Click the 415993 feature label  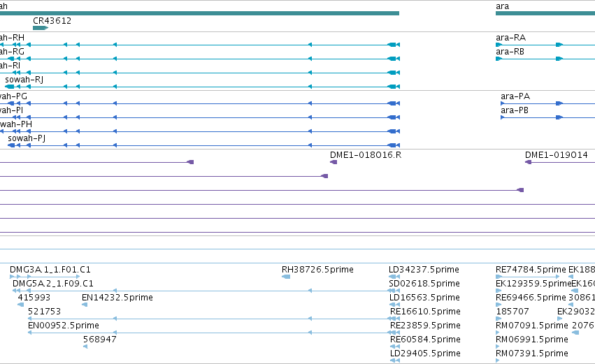point(34,298)
